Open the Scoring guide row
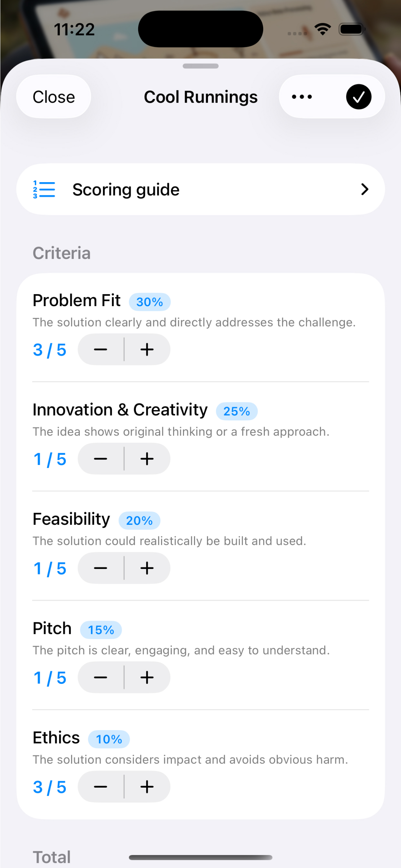The image size is (401, 868). tap(200, 189)
